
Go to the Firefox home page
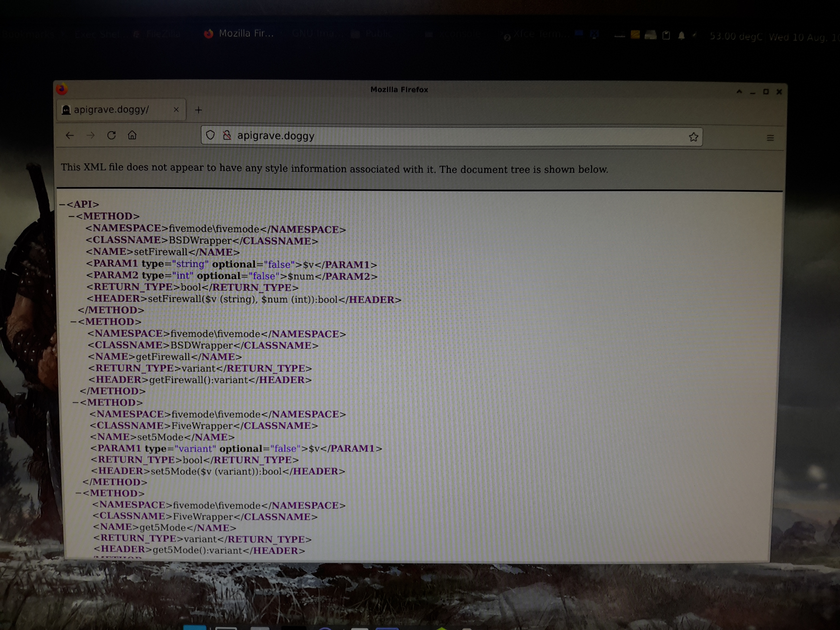coord(132,135)
